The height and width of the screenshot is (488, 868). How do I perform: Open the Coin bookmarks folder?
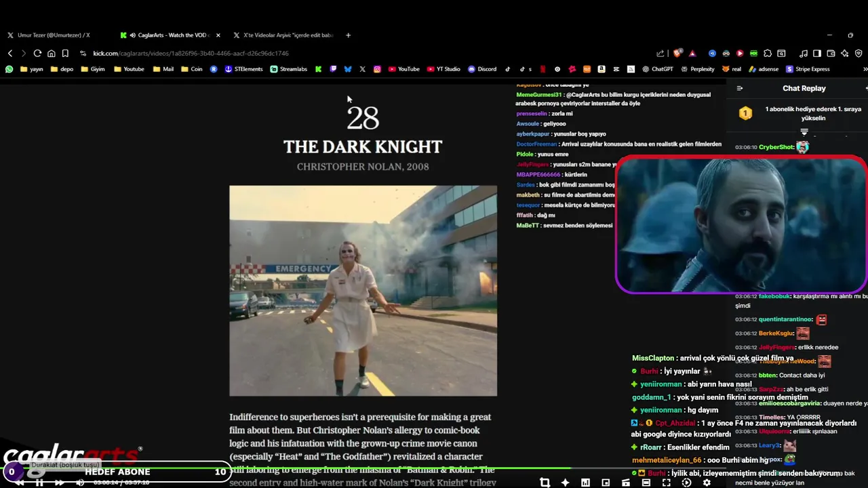(x=192, y=69)
